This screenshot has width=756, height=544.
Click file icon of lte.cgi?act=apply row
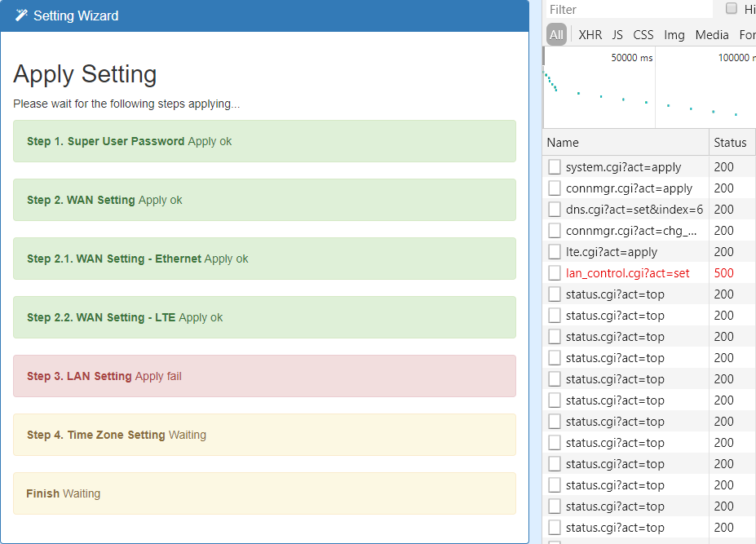(x=555, y=252)
